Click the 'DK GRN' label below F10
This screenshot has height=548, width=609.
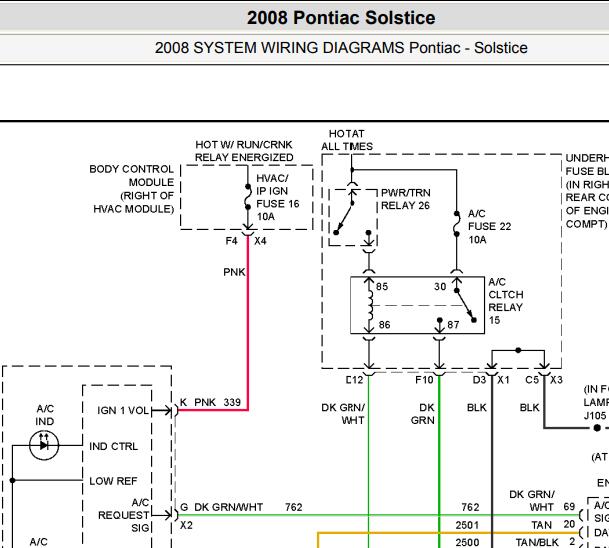point(423,414)
